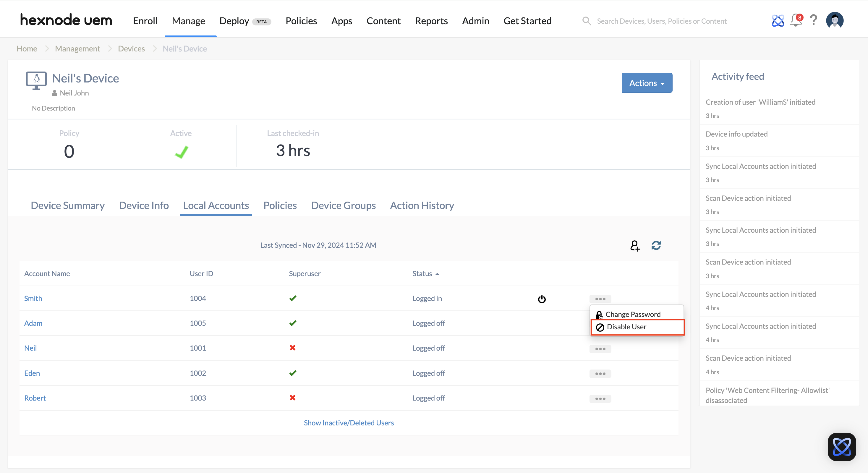Click the Neil John user name
868x473 pixels.
tap(74, 93)
